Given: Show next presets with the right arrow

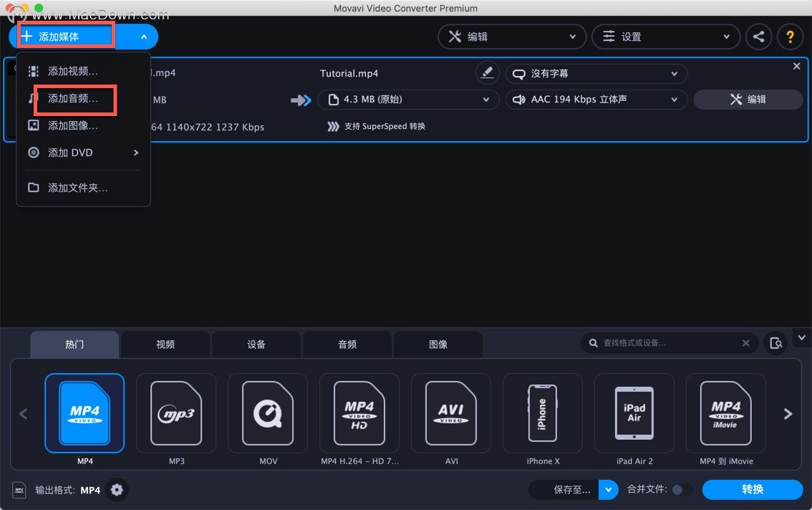Looking at the screenshot, I should 788,413.
